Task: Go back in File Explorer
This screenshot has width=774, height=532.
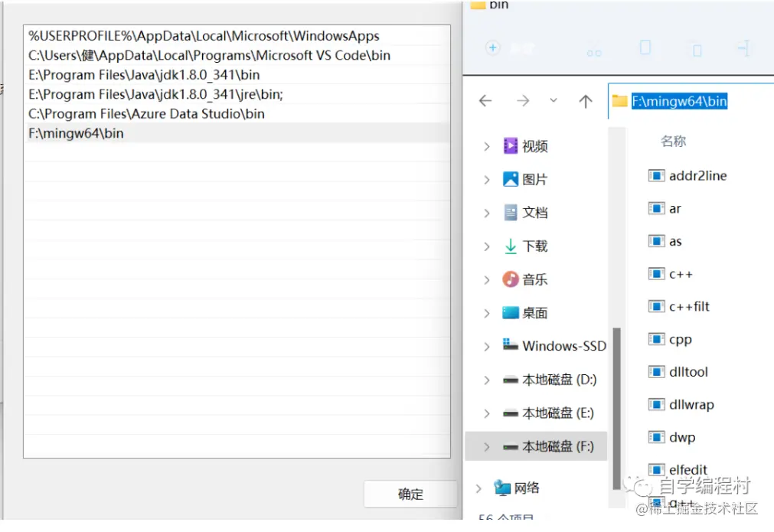Action: point(485,101)
